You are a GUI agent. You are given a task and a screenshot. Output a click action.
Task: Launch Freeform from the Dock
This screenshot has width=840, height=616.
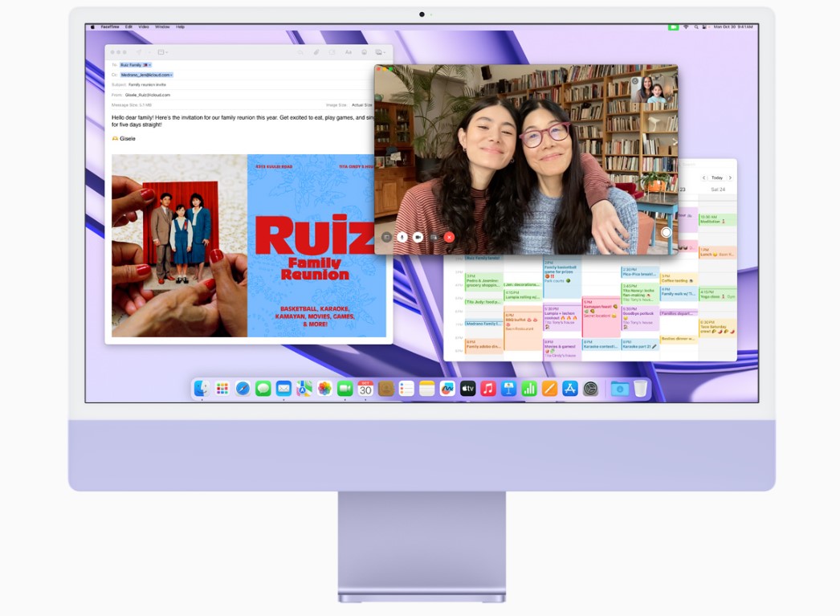tap(447, 389)
